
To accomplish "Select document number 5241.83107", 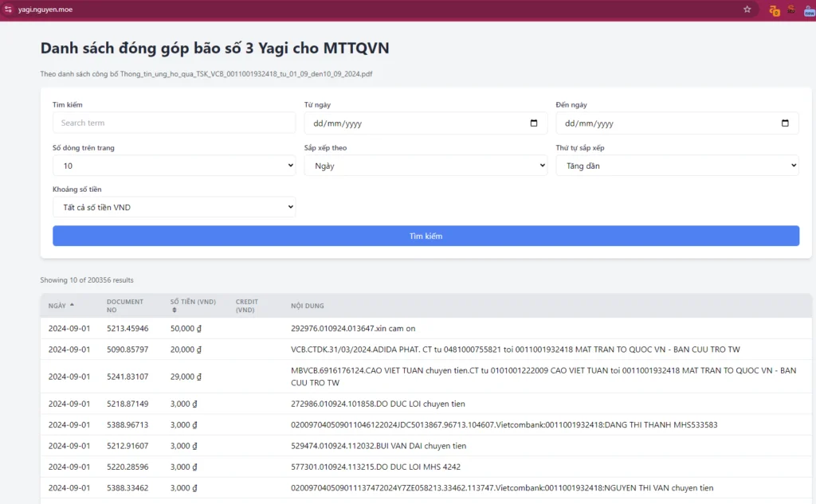I will (x=127, y=377).
